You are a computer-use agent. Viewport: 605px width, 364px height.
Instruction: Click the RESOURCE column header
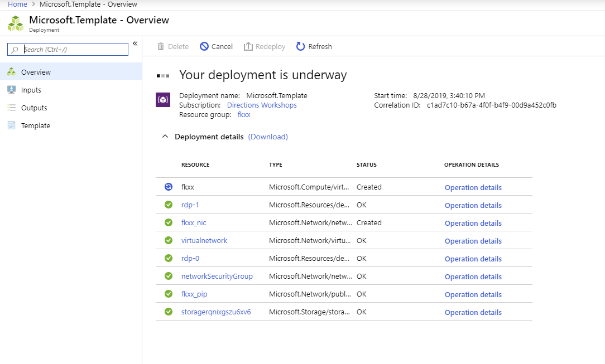pos(195,165)
